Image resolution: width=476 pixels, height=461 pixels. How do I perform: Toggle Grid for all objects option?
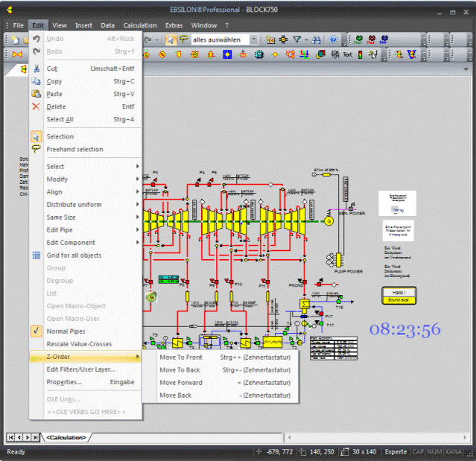(x=74, y=255)
